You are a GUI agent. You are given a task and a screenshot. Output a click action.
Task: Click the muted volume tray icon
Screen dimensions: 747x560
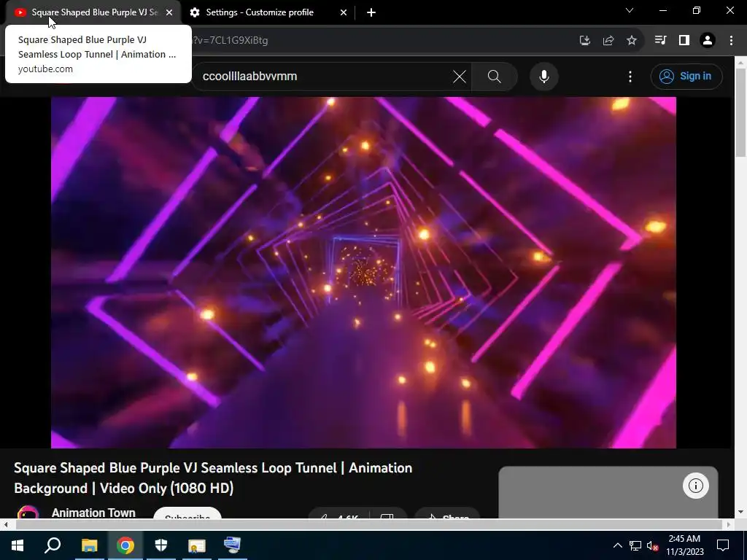click(x=652, y=545)
